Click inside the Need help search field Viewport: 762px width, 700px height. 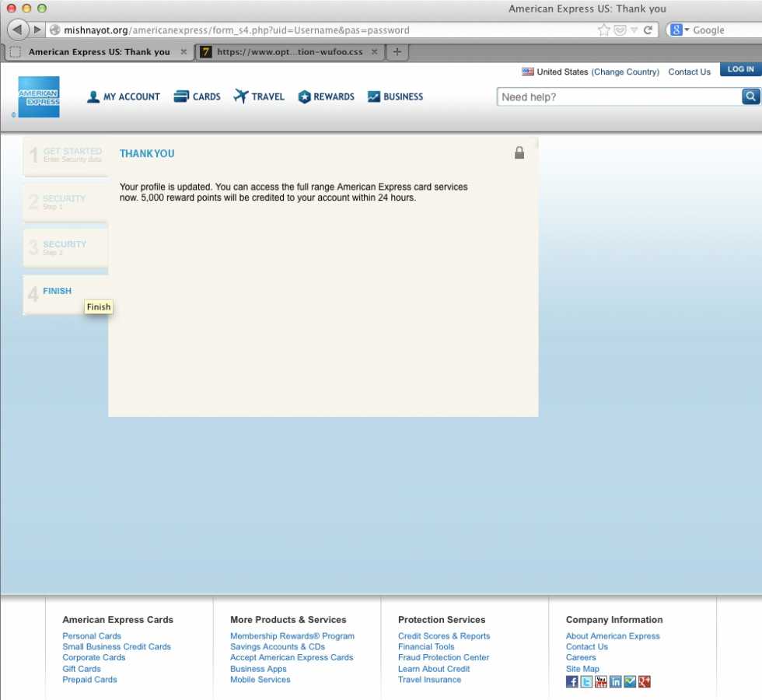point(618,97)
